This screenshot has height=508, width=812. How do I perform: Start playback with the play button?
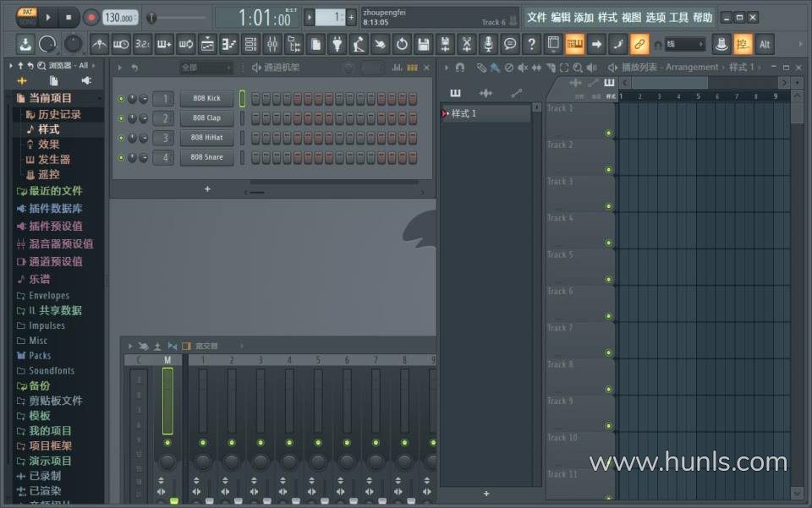coord(48,18)
